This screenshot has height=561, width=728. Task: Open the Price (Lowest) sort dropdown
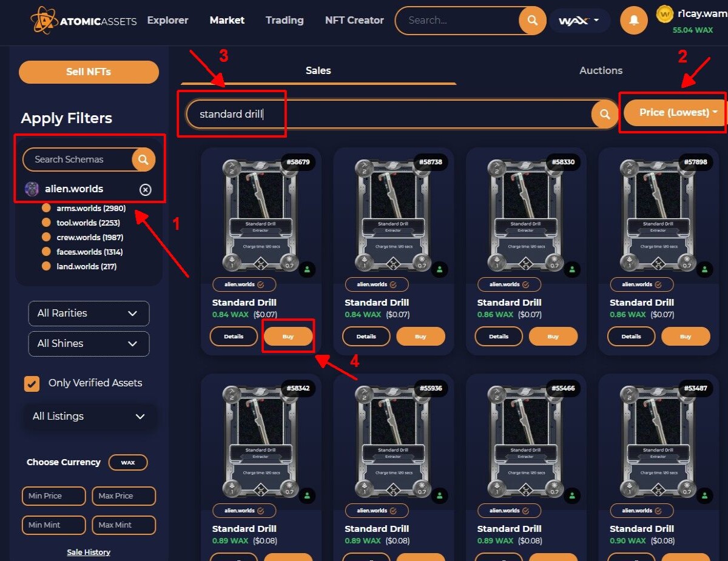click(675, 113)
